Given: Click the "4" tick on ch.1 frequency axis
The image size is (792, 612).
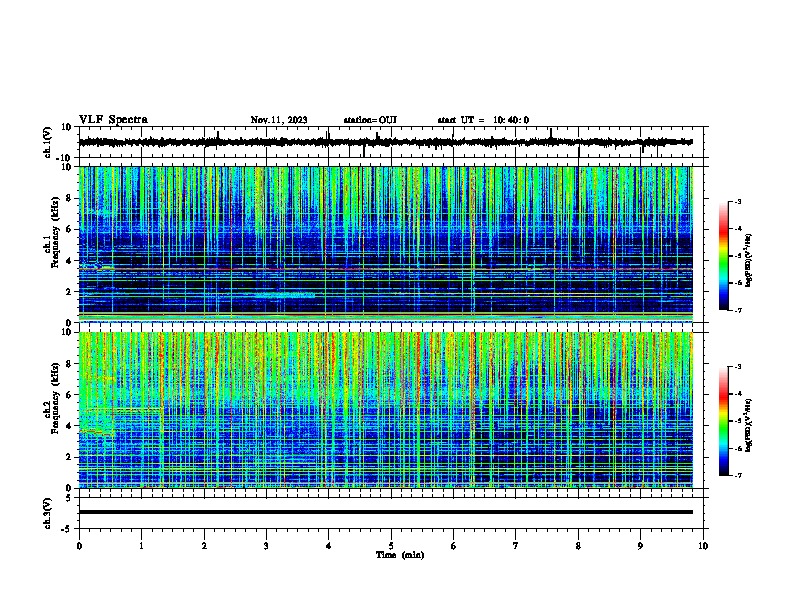Looking at the screenshot, I should point(69,261).
